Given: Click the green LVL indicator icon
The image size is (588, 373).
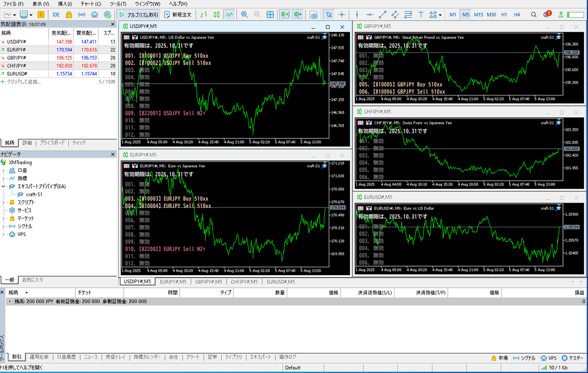Looking at the screenshot, I should [561, 15].
